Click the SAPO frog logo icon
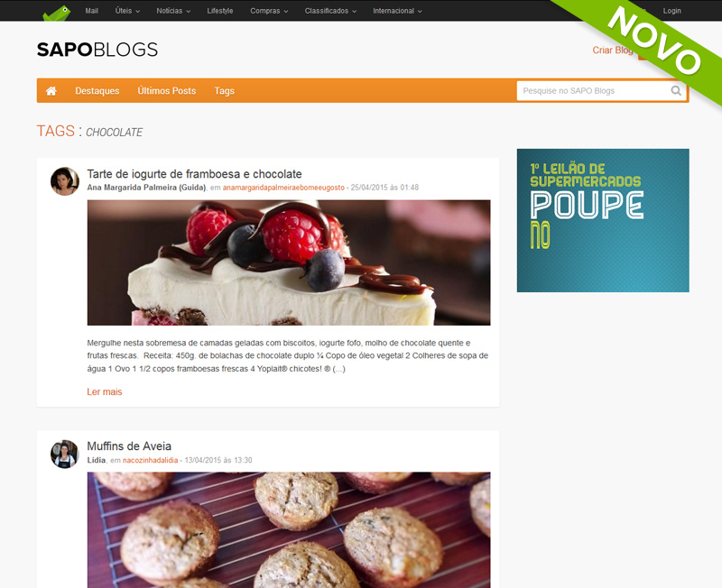This screenshot has width=722, height=588. [57, 13]
